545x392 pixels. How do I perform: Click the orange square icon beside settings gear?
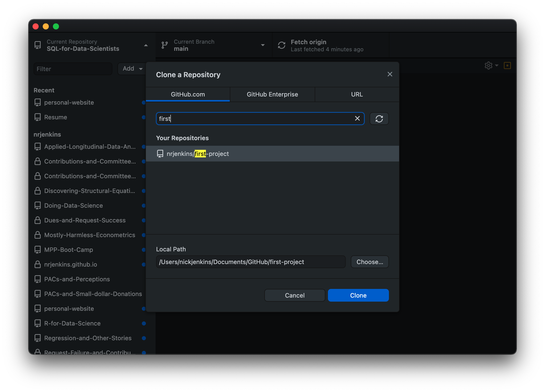click(x=507, y=66)
